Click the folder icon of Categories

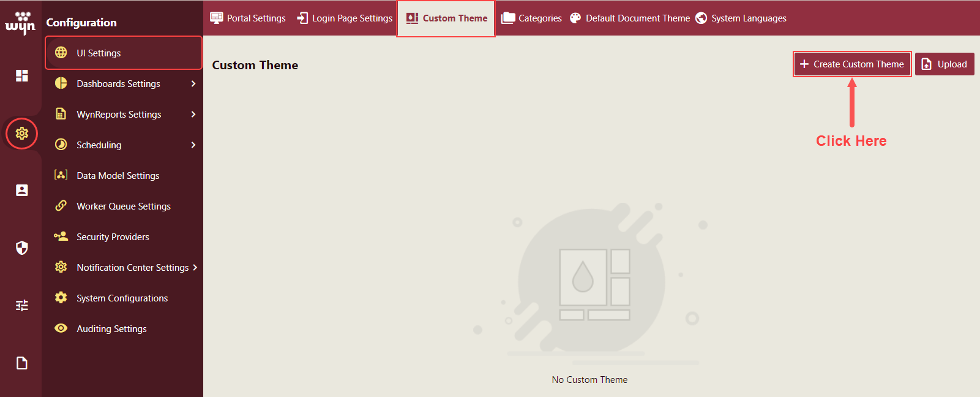point(508,18)
